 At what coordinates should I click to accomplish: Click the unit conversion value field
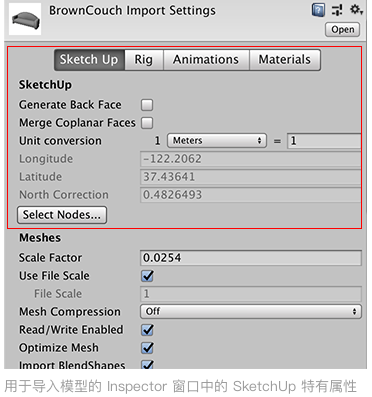[324, 141]
